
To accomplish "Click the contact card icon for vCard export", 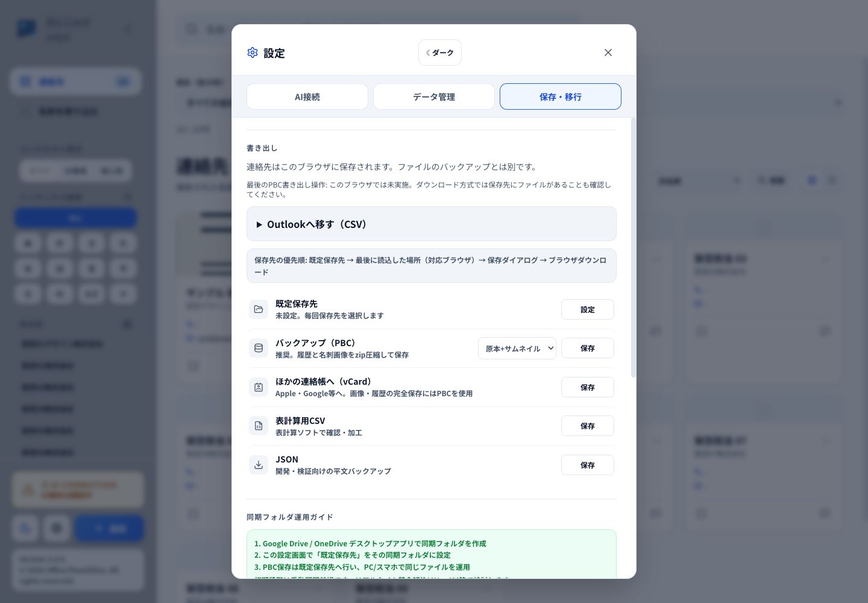I will click(x=259, y=387).
